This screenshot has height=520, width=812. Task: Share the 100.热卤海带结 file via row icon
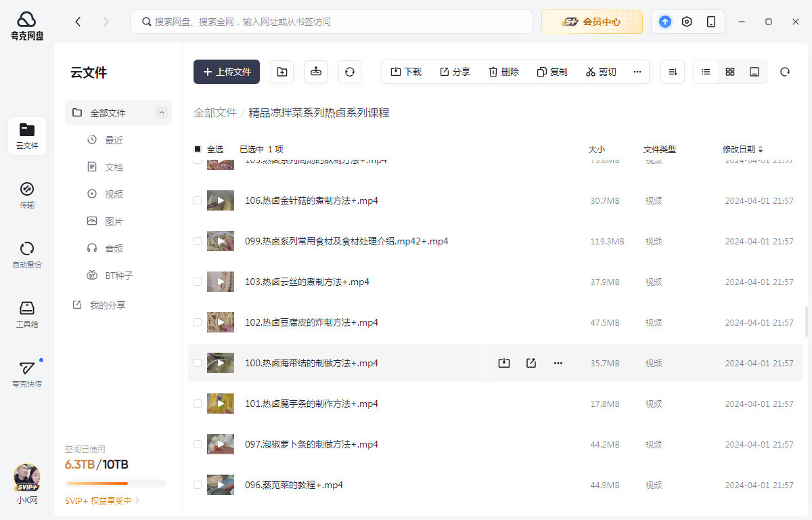531,363
